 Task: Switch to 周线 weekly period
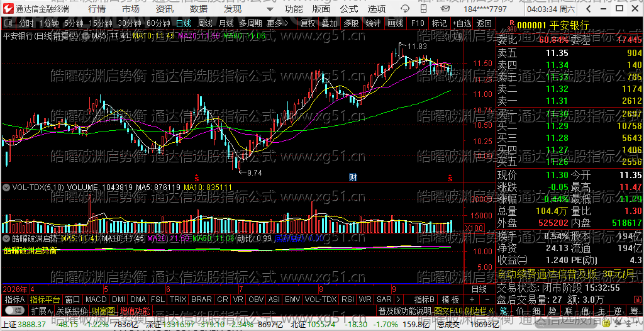point(205,23)
